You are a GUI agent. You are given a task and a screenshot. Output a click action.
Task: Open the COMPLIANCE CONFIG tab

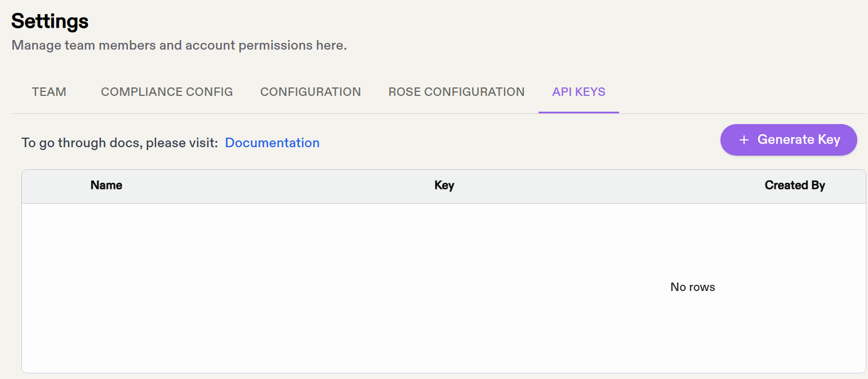click(167, 92)
